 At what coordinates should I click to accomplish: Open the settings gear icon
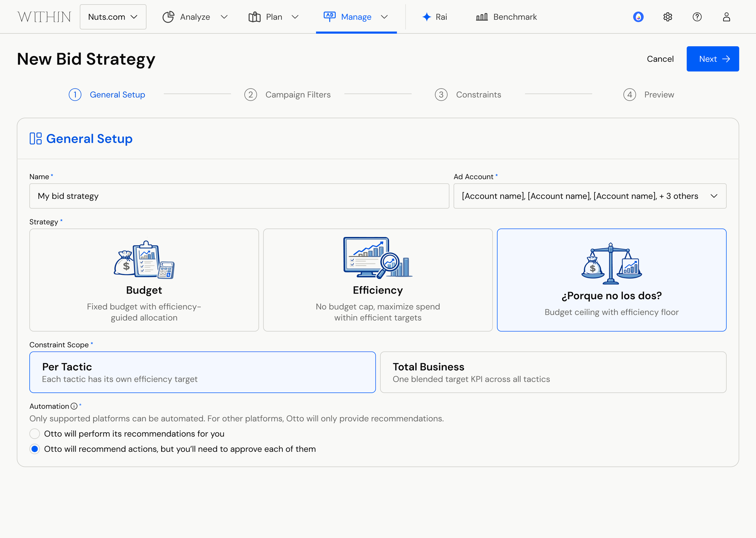(x=668, y=17)
